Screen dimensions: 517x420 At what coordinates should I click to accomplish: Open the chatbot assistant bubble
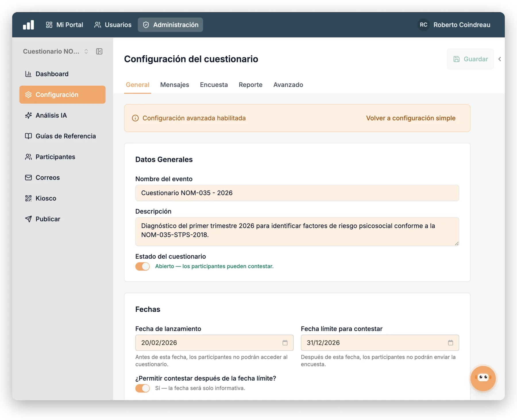coord(483,378)
